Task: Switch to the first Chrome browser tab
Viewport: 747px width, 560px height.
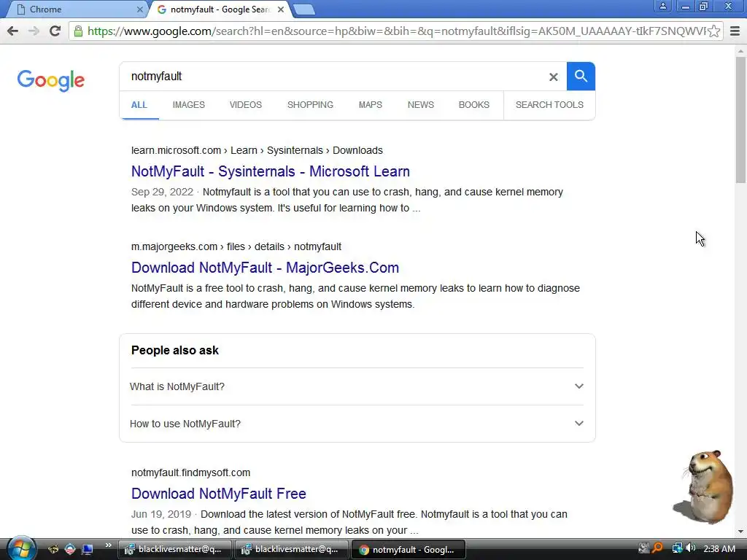Action: point(79,9)
